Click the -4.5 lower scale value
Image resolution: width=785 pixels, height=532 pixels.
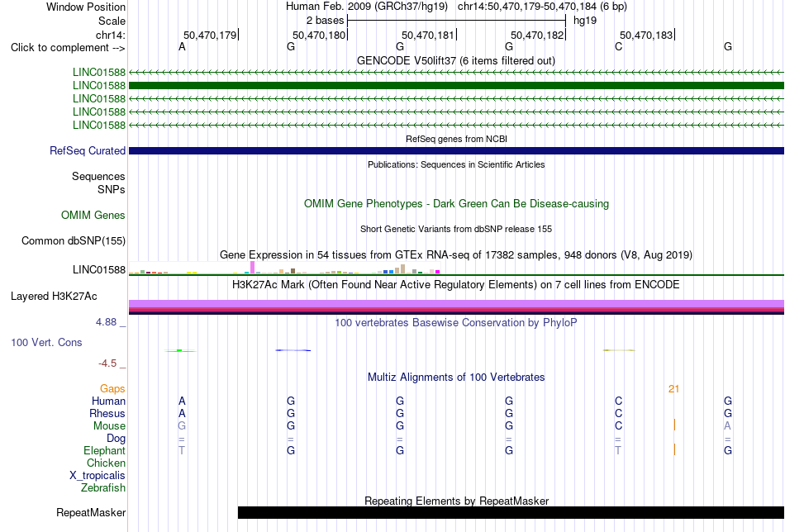point(107,363)
